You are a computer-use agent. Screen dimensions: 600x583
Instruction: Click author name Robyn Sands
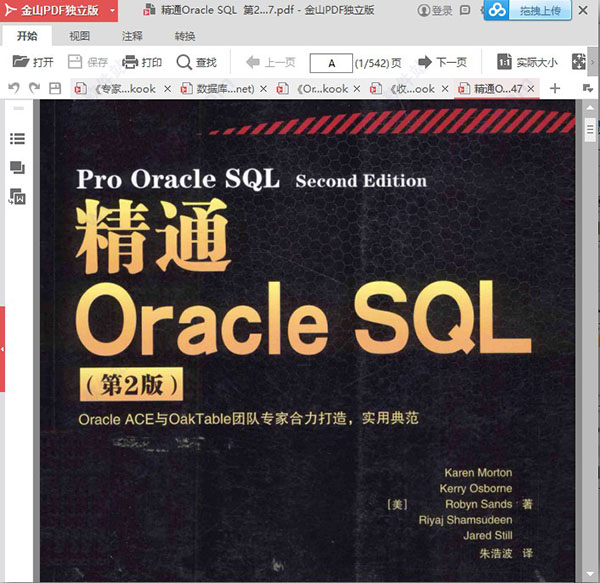click(x=478, y=504)
